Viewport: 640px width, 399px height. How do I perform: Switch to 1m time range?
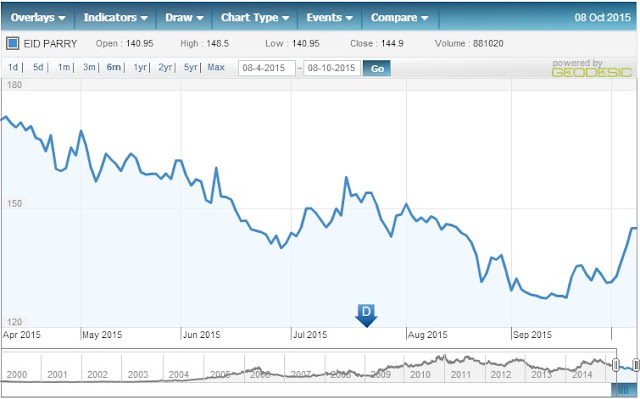[64, 67]
